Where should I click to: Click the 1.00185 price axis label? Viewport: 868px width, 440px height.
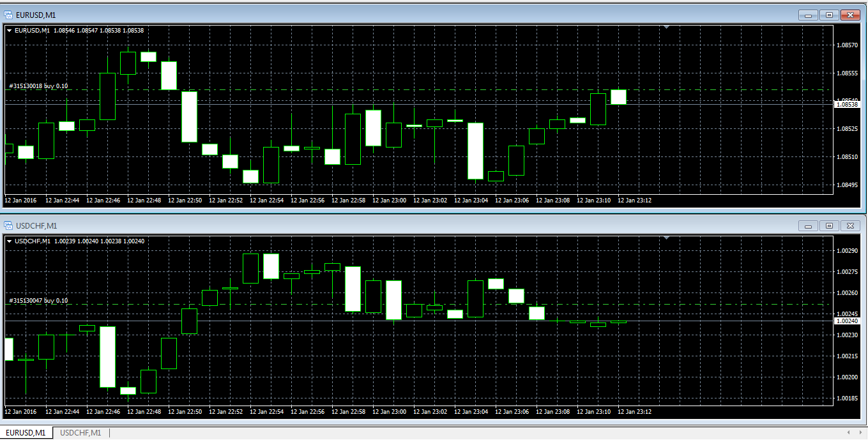(847, 398)
